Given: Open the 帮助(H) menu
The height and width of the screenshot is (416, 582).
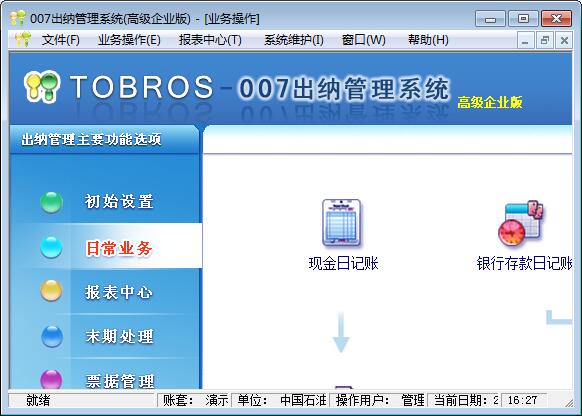Looking at the screenshot, I should click(428, 40).
